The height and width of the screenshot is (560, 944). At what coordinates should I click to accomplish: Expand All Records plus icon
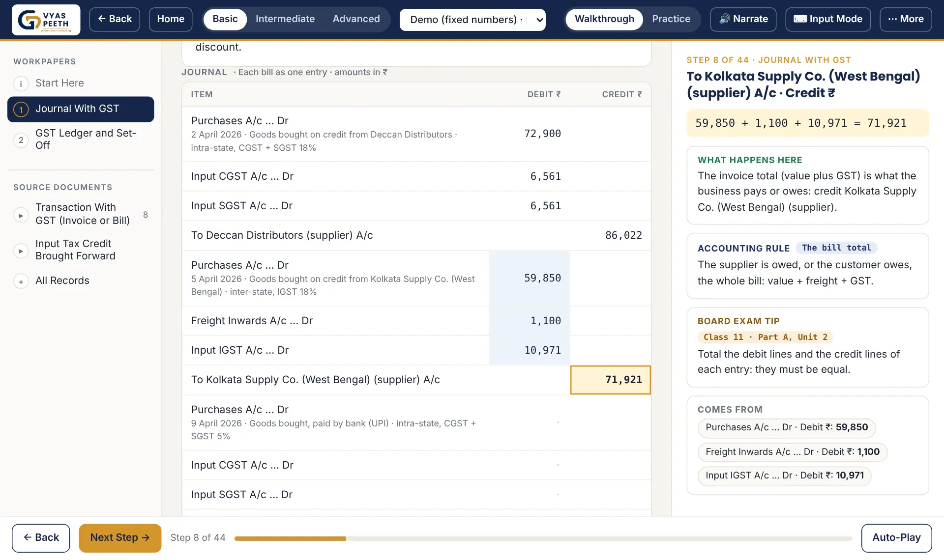(x=21, y=281)
